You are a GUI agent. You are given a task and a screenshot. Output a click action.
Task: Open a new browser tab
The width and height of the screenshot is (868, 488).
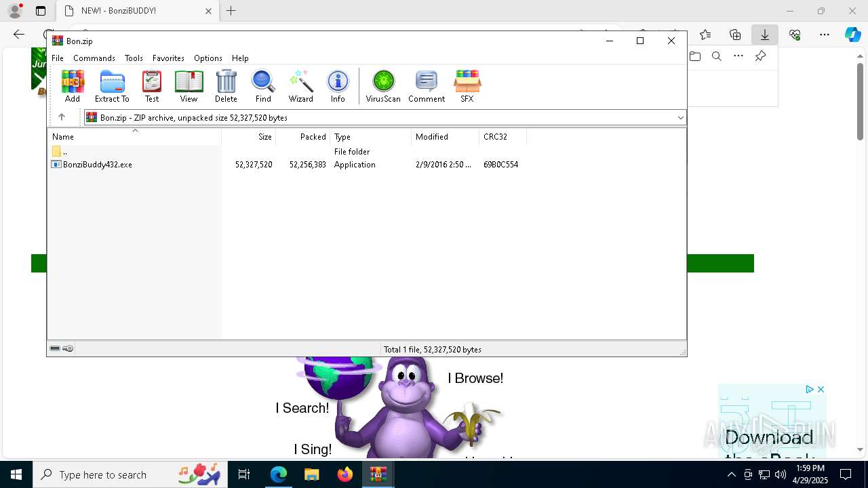pos(231,11)
